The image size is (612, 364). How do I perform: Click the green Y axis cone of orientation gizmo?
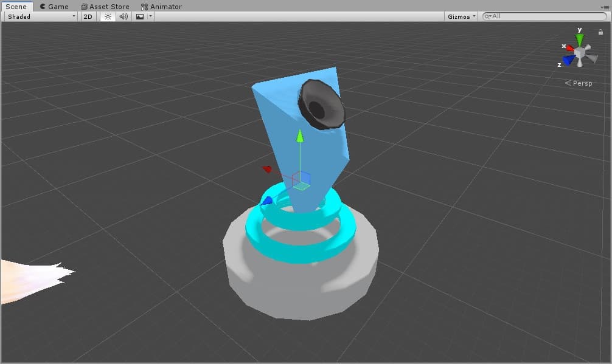[580, 39]
